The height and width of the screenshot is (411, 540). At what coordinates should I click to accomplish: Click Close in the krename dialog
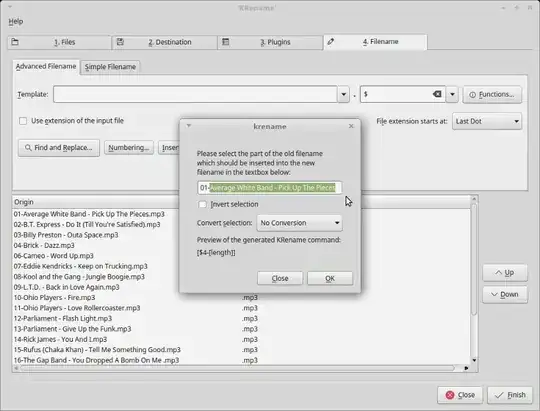[x=280, y=278]
